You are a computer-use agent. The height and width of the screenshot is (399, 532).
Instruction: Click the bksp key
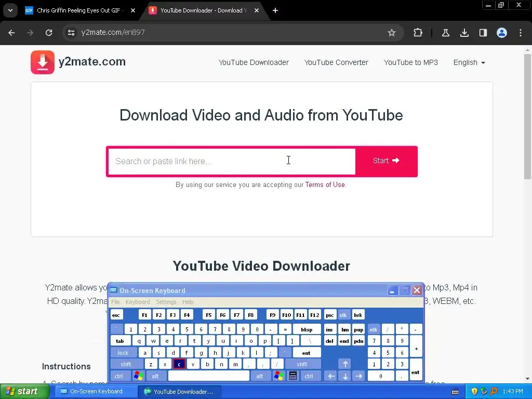click(307, 329)
